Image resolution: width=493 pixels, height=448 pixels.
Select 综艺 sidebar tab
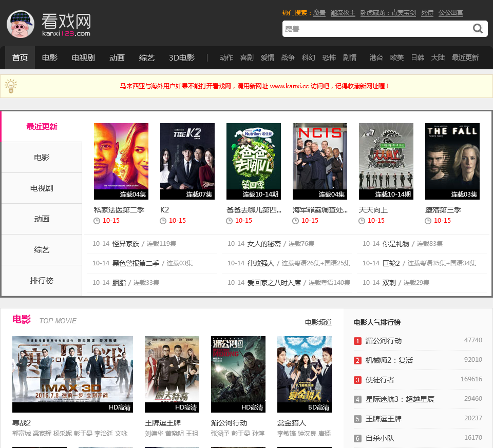[x=42, y=250]
